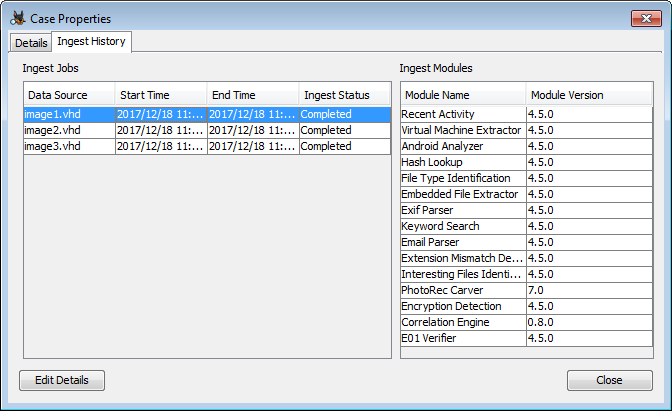This screenshot has width=672, height=411.
Task: Click the end time of image2.vhd
Action: click(253, 130)
